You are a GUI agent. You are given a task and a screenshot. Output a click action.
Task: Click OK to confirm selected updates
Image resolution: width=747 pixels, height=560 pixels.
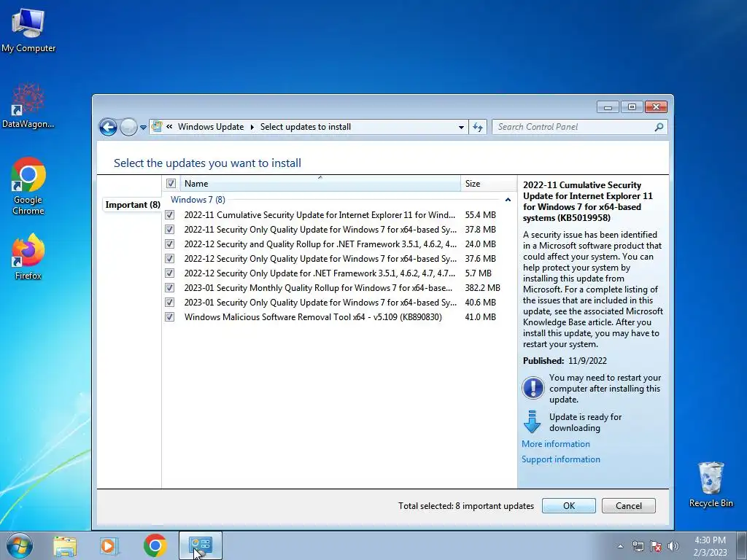point(569,506)
